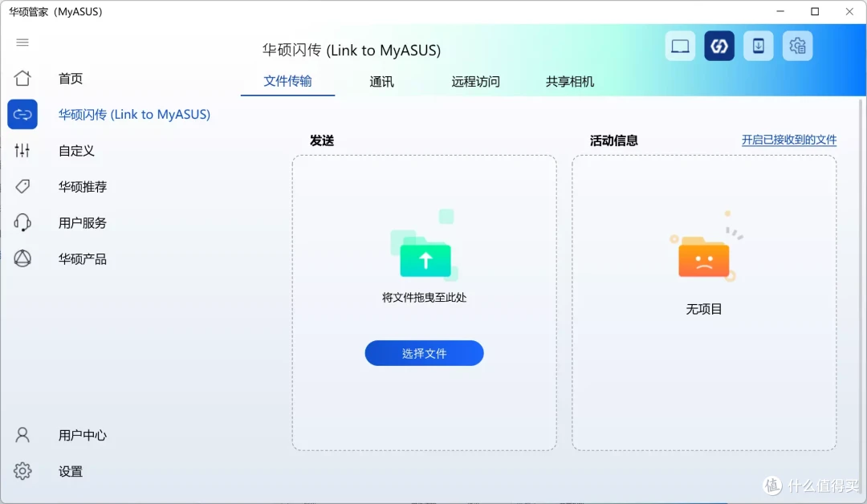
Task: Open the customization sliders icon
Action: [22, 150]
